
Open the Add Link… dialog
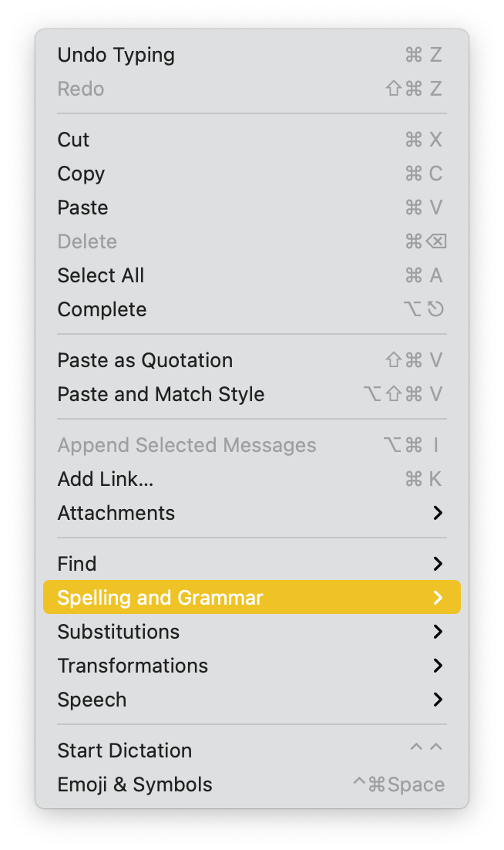pos(106,479)
